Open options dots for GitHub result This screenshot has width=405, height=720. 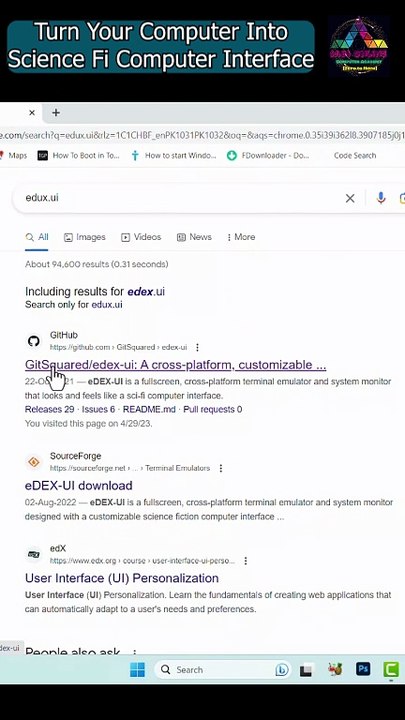coord(197,347)
